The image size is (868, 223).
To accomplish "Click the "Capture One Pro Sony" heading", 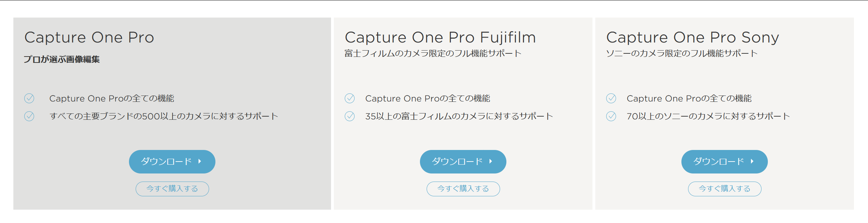I will pos(693,38).
